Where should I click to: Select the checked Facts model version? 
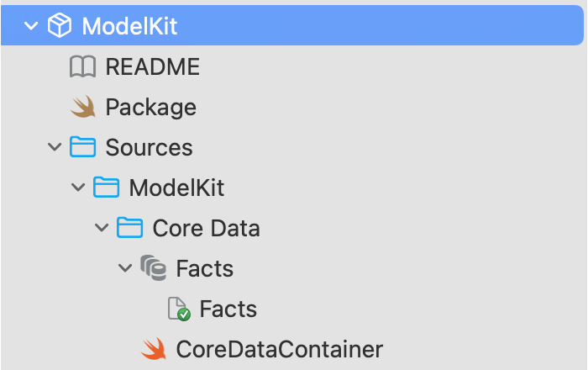click(x=228, y=309)
